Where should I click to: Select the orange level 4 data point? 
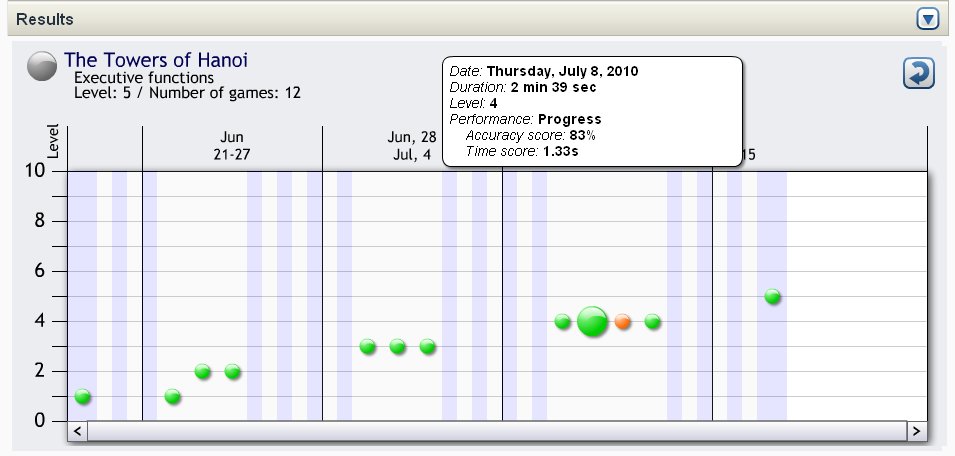tap(622, 321)
